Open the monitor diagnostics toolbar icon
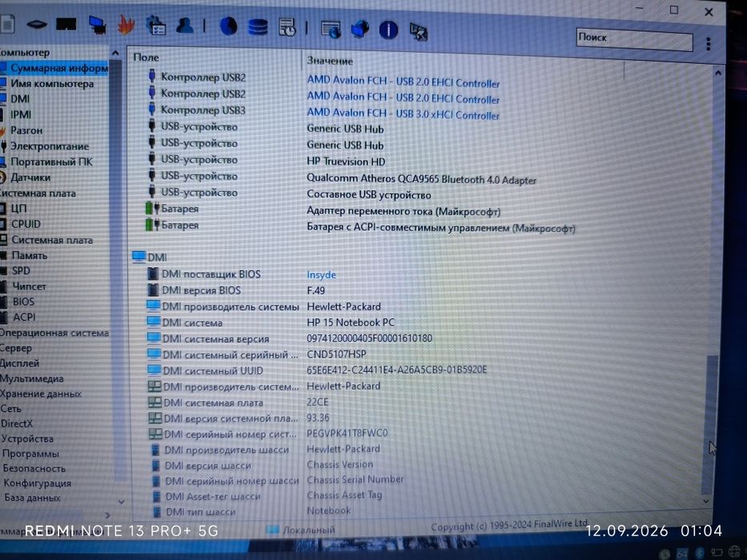The height and width of the screenshot is (560, 747). click(x=331, y=30)
